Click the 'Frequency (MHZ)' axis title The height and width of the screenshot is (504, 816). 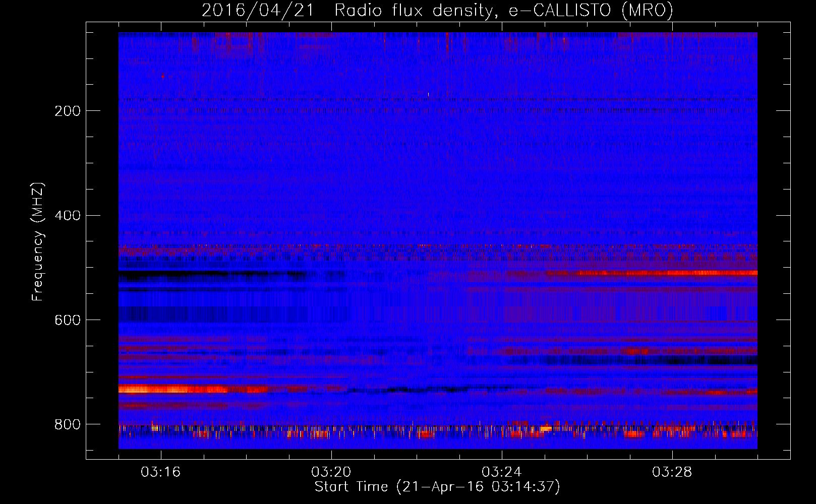pyautogui.click(x=37, y=241)
